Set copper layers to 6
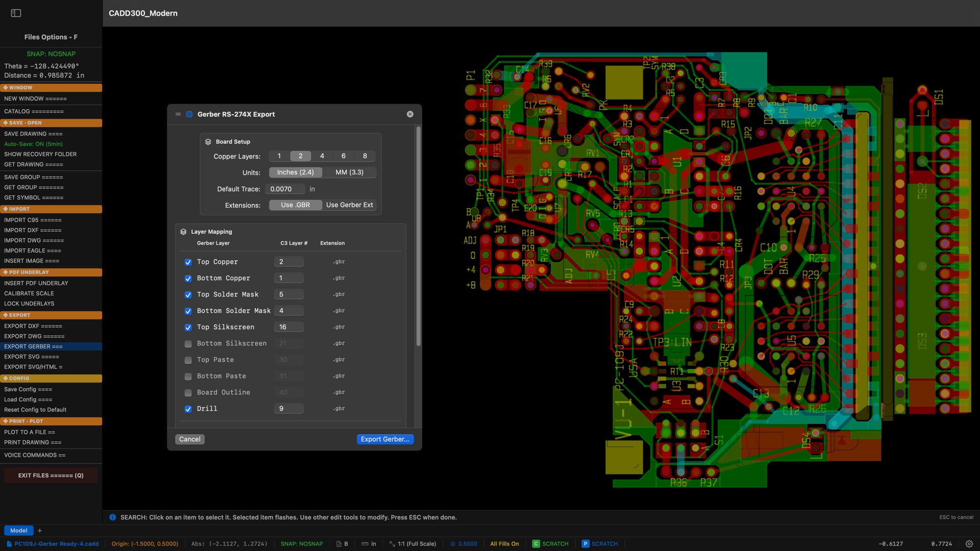Viewport: 980px width, 551px height. (x=344, y=156)
